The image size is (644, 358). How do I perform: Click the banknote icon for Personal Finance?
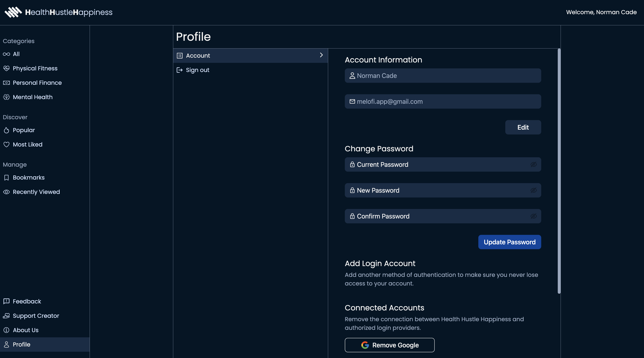6,83
